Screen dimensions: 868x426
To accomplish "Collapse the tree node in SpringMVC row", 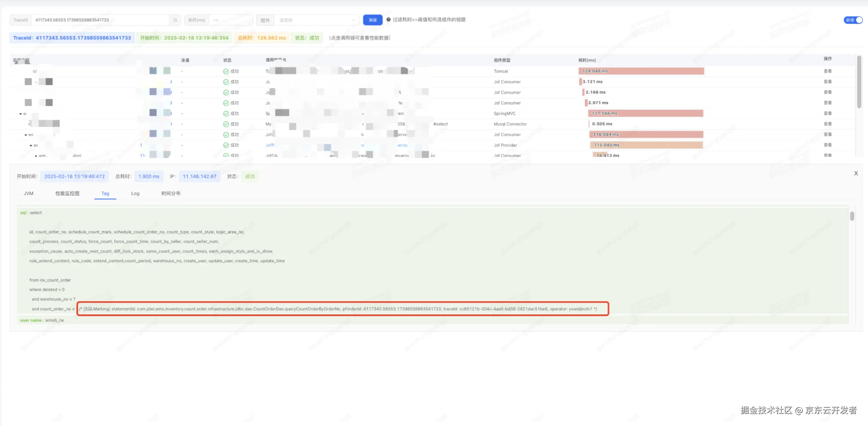I will click(21, 114).
